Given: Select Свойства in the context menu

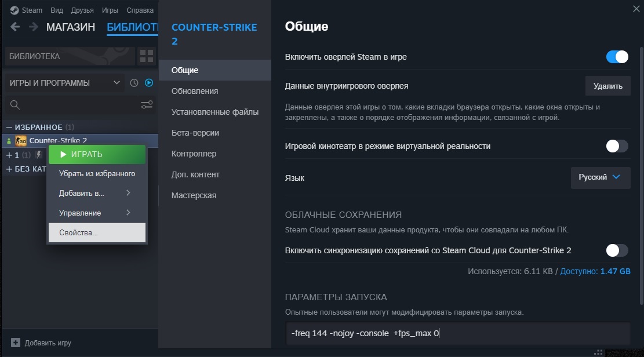Looking at the screenshot, I should [97, 232].
